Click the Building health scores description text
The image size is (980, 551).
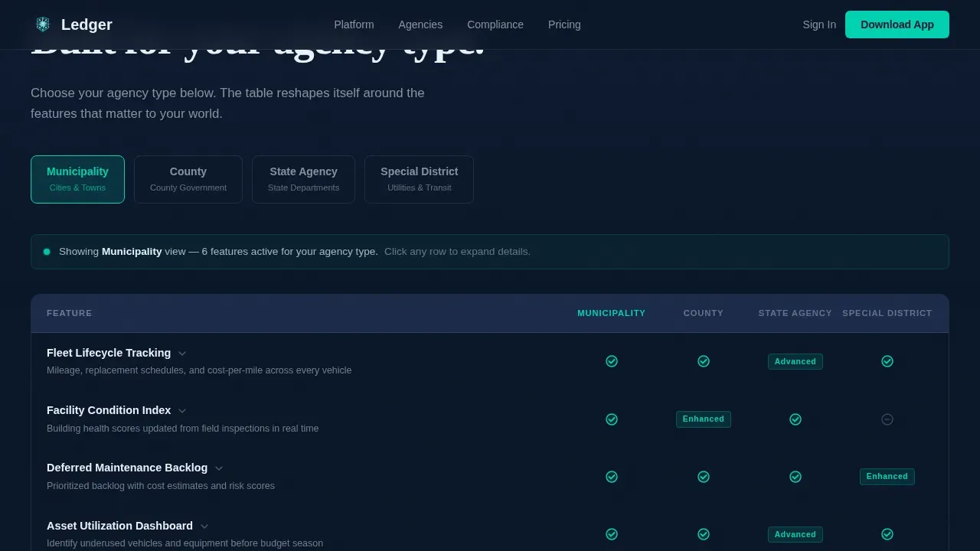182,429
